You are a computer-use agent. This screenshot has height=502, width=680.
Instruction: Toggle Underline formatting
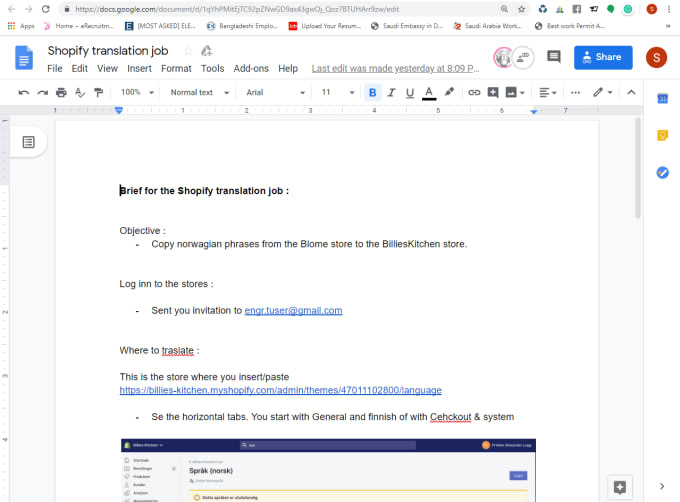point(410,92)
